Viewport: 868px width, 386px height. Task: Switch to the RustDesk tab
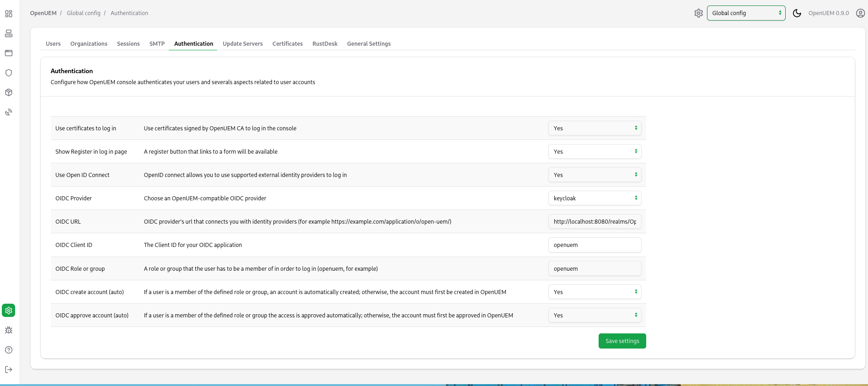click(x=325, y=44)
